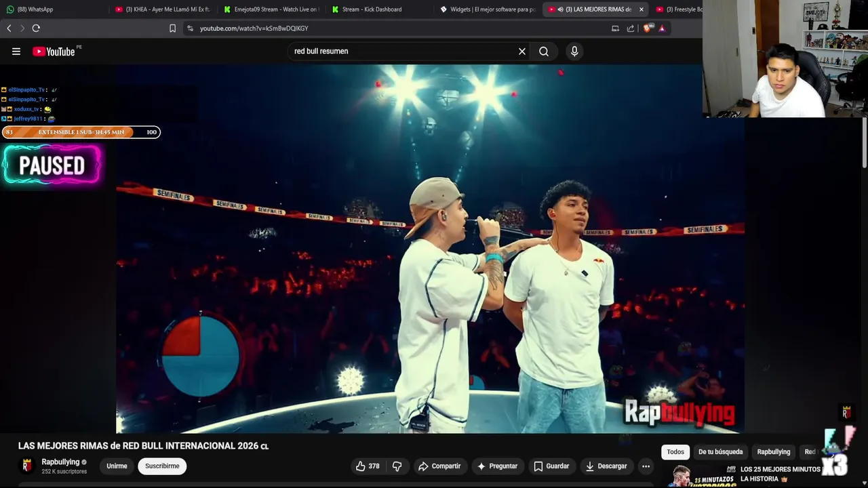This screenshot has height=488, width=868.
Task: Bookmark this page using bookmark icon
Action: click(x=172, y=28)
